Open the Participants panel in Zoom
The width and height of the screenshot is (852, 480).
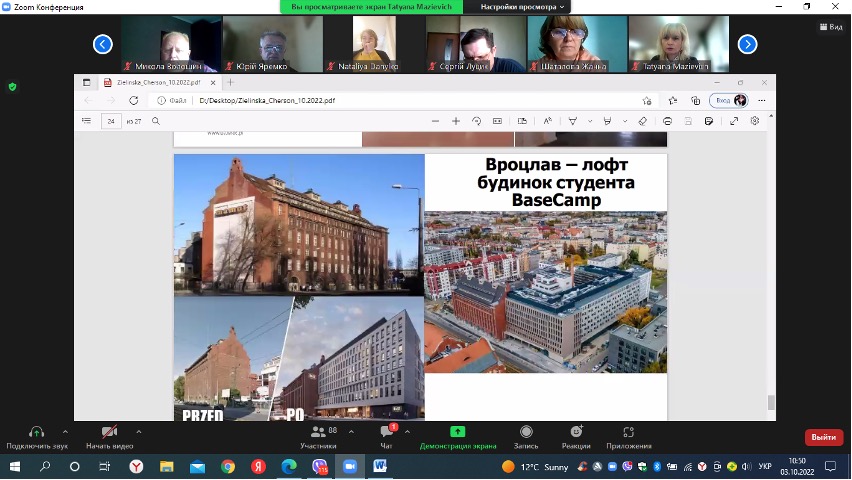pyautogui.click(x=318, y=438)
